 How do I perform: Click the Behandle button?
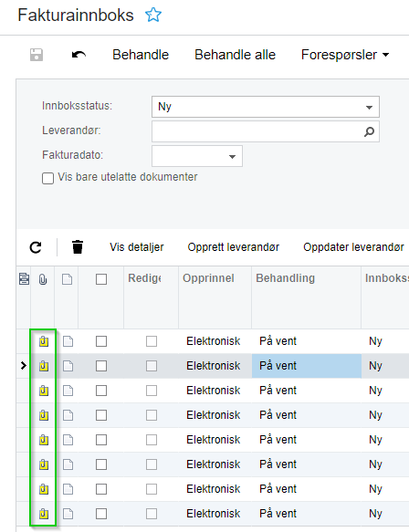141,55
